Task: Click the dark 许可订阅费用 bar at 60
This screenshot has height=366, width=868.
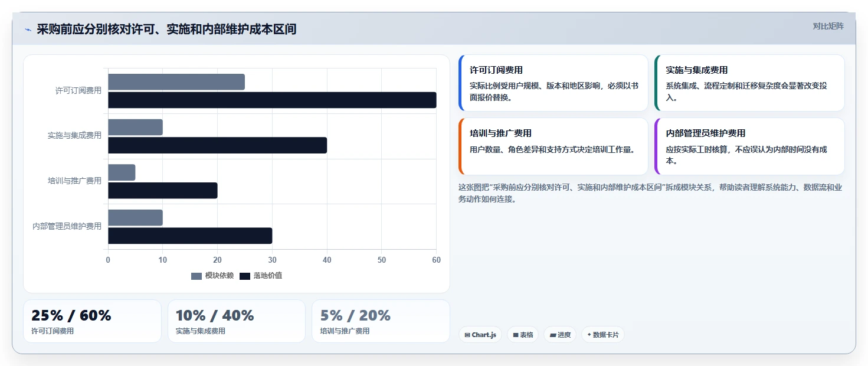Action: 272,100
